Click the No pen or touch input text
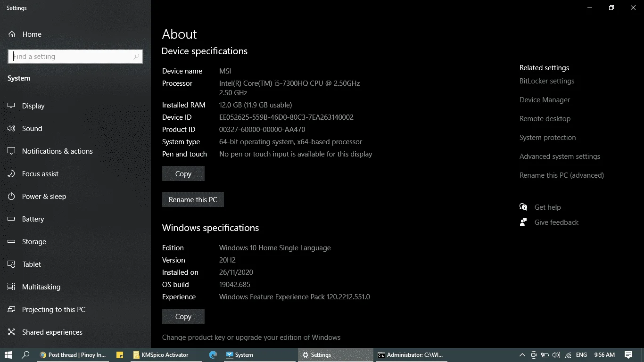The width and height of the screenshot is (644, 362). pyautogui.click(x=296, y=154)
